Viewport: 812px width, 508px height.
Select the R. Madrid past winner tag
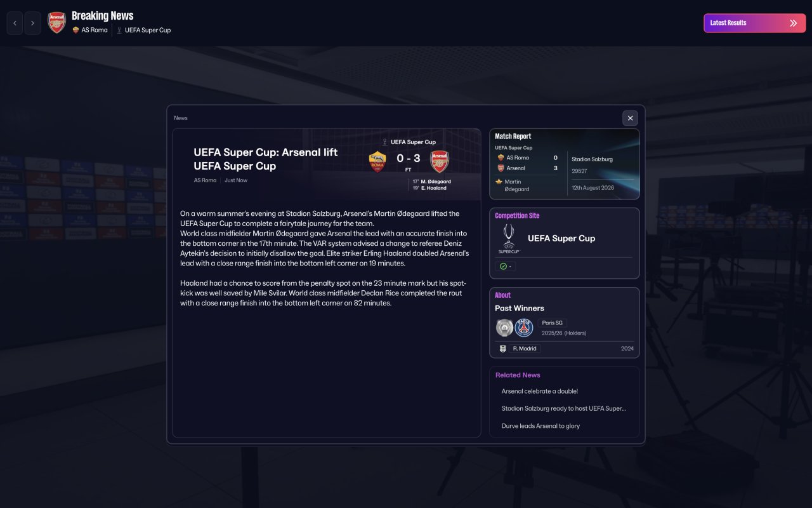point(526,349)
